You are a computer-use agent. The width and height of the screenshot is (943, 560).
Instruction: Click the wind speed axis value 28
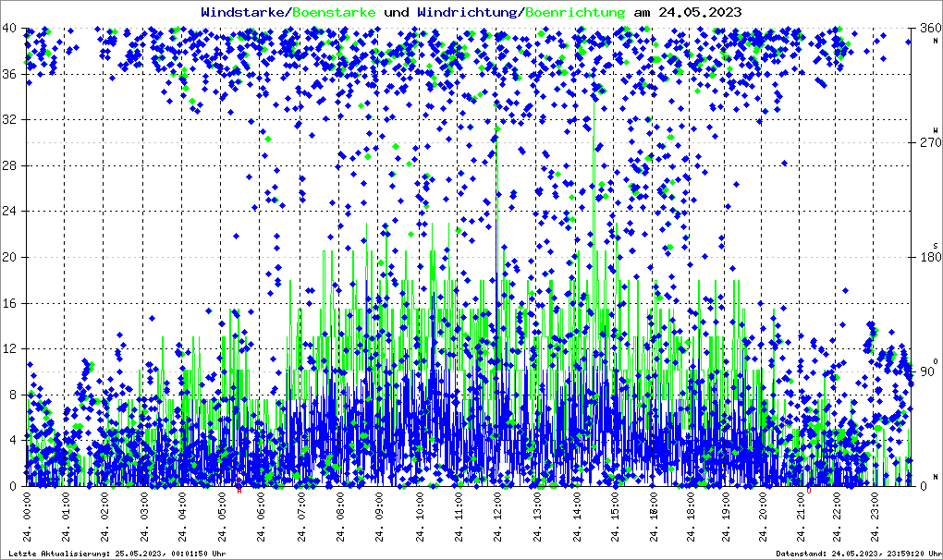point(9,165)
